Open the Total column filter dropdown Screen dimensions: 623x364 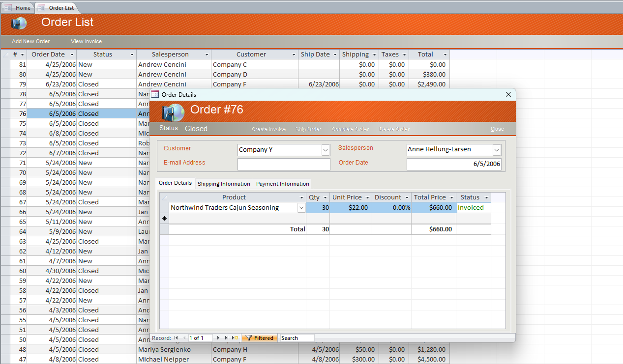click(445, 55)
